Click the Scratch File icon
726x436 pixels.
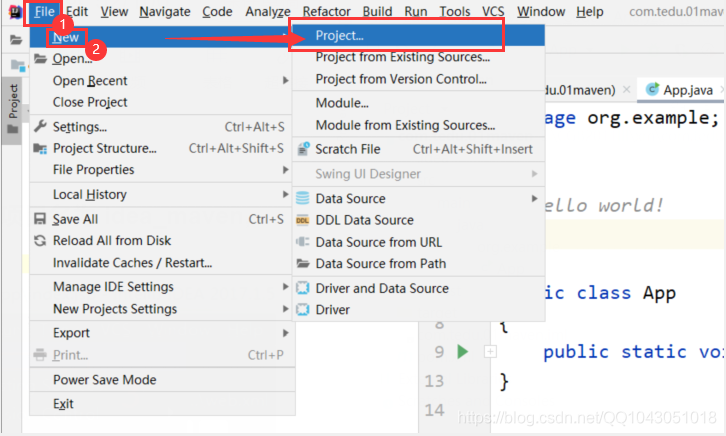303,149
